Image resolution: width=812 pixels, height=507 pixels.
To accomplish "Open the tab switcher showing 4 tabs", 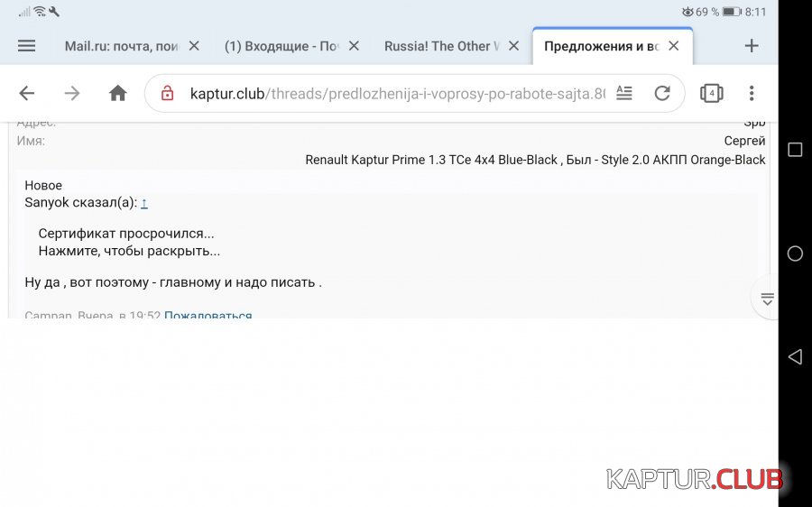I will (712, 93).
